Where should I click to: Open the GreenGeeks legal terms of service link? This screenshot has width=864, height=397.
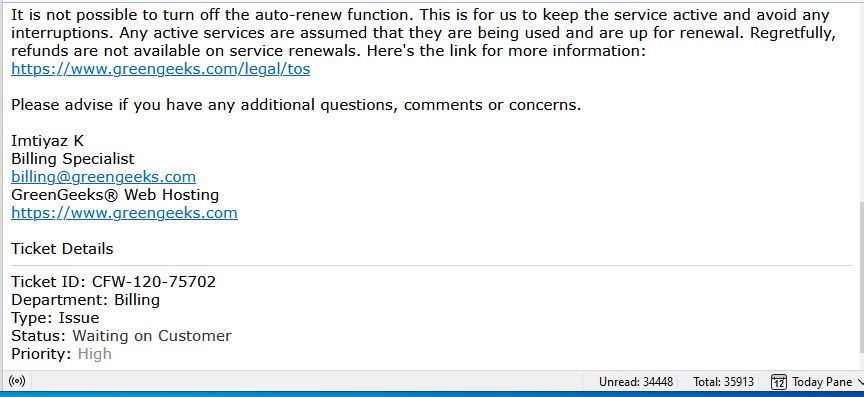[x=160, y=69]
